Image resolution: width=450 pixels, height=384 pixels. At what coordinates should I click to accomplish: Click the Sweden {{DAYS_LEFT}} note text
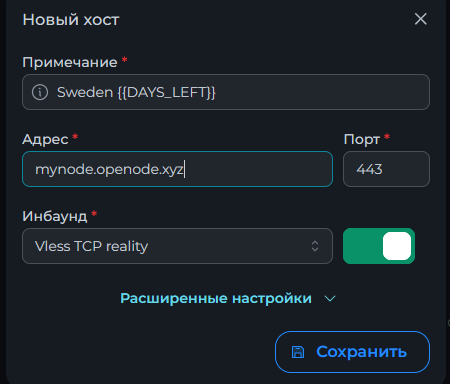point(136,92)
